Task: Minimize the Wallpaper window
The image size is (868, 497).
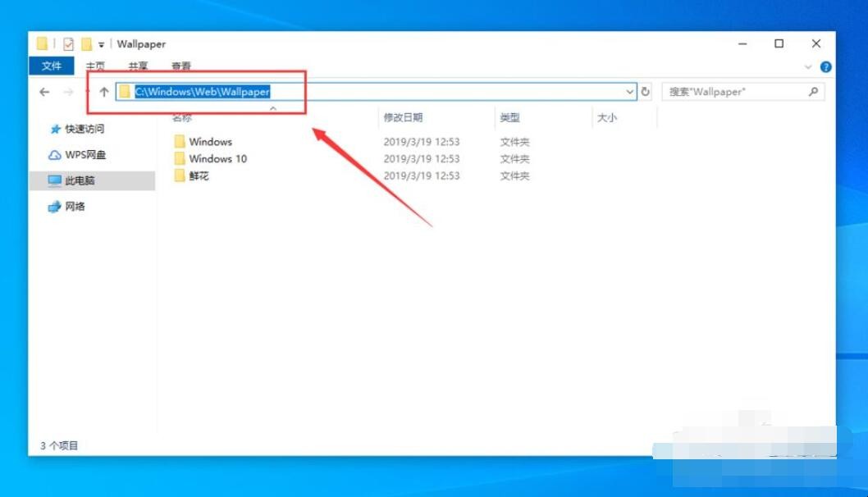Action: point(742,43)
